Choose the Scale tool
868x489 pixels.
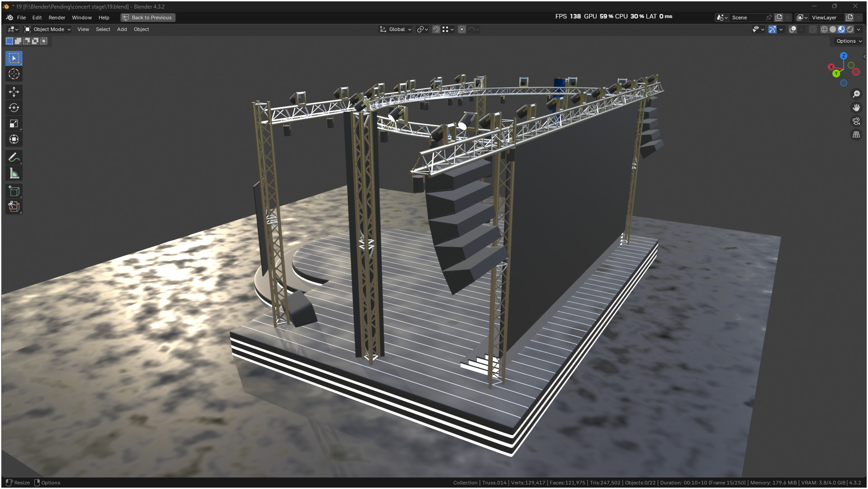point(14,123)
